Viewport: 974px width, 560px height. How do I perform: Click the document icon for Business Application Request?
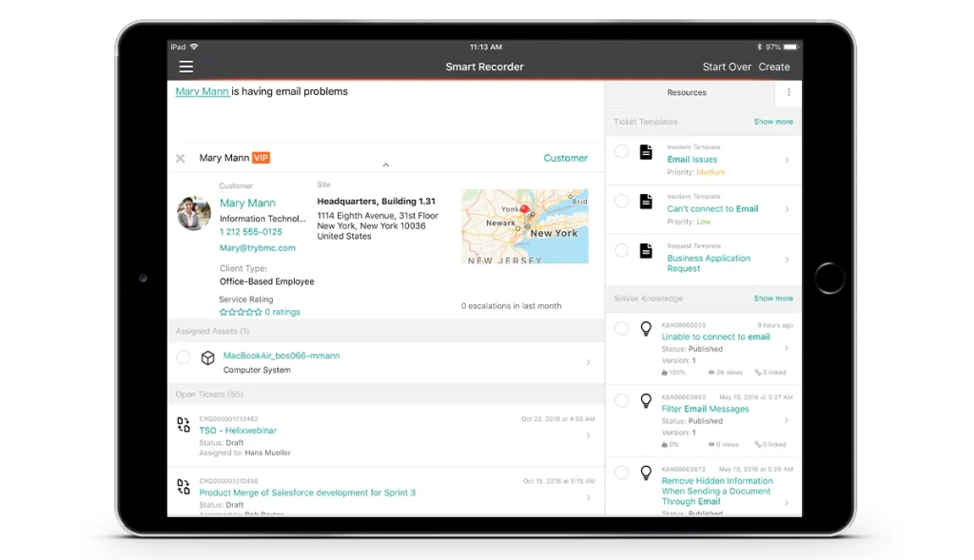[x=647, y=251]
